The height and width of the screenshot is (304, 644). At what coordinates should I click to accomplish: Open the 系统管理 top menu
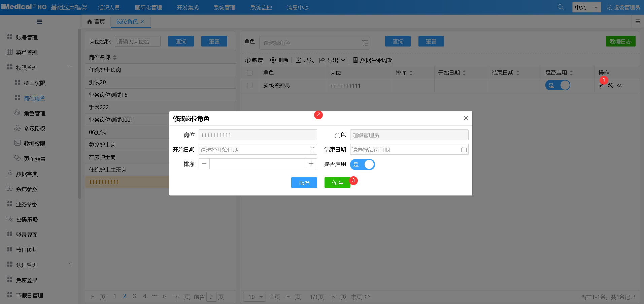[224, 7]
